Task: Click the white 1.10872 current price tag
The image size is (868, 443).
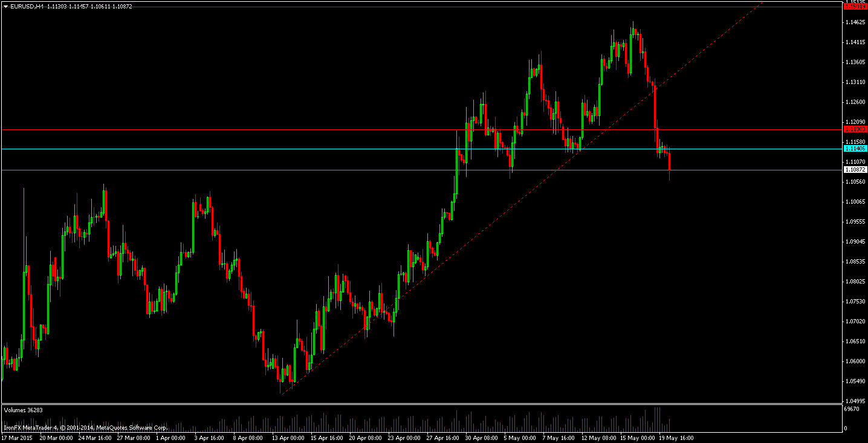Action: (x=855, y=170)
